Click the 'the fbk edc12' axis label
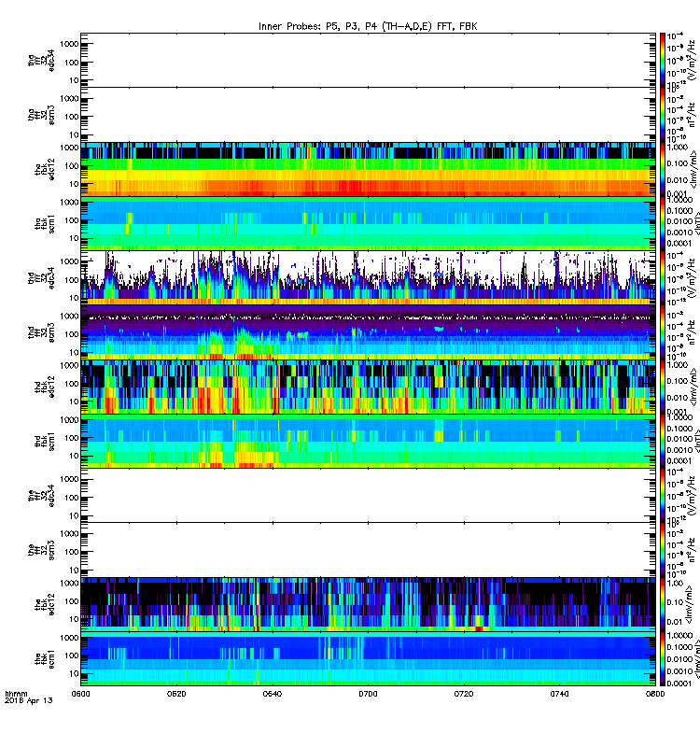The height and width of the screenshot is (747, 700). point(45,604)
